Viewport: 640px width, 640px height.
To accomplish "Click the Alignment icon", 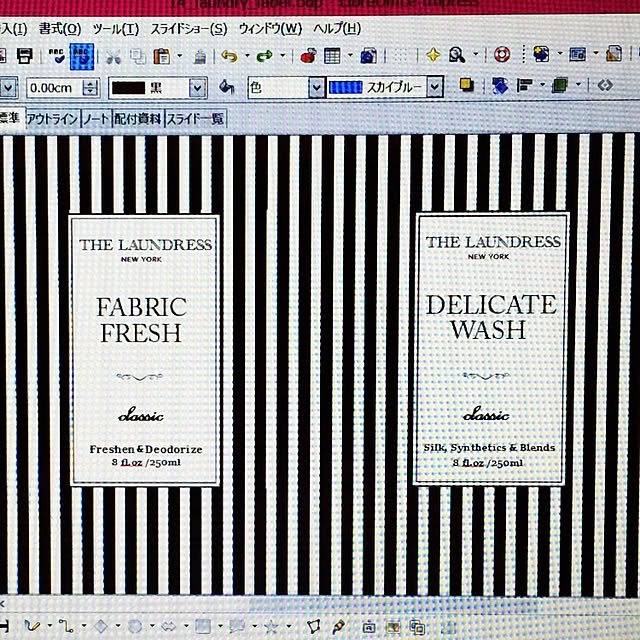I will (525, 85).
